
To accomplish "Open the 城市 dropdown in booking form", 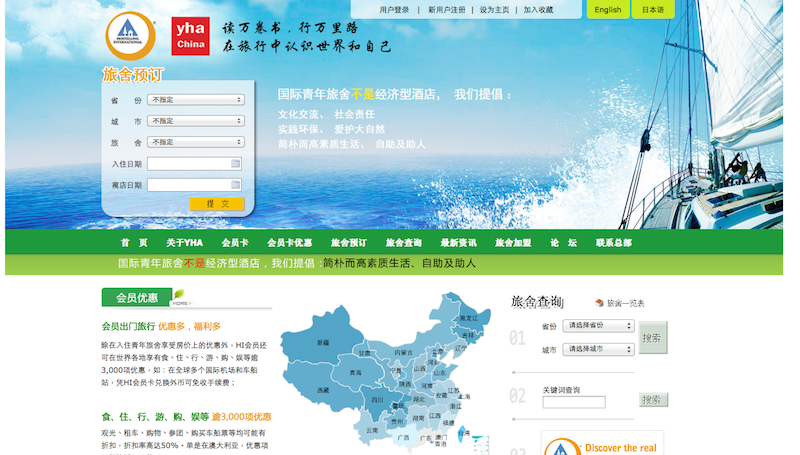I will click(196, 121).
